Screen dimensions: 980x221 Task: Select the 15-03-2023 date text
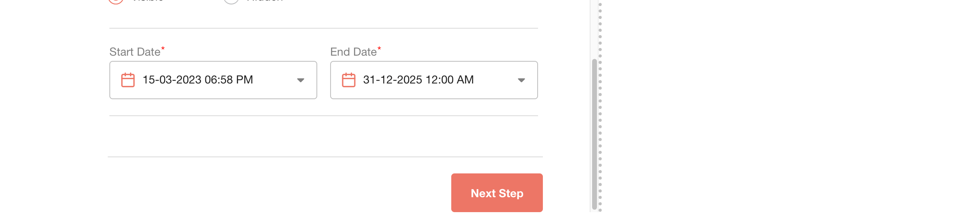[172, 80]
